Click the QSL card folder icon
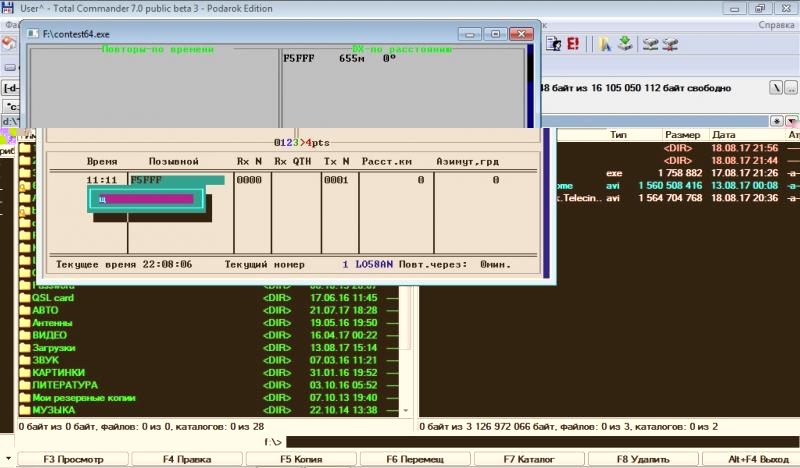800x468 pixels. pos(25,298)
